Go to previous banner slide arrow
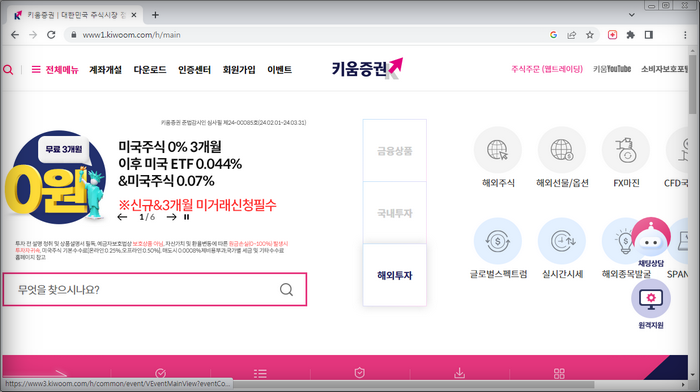Viewport: 700px width, 392px height. click(x=122, y=217)
